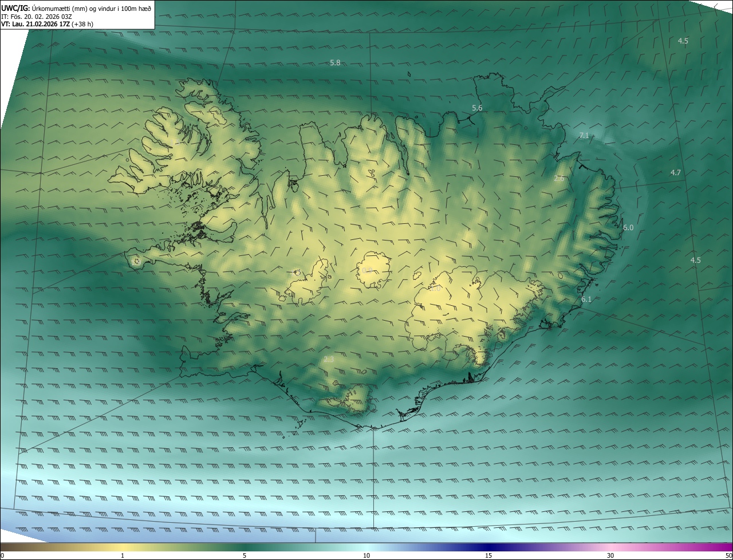Click the 6.1 value on the southeast coast
This screenshot has width=733, height=560.
(x=586, y=299)
